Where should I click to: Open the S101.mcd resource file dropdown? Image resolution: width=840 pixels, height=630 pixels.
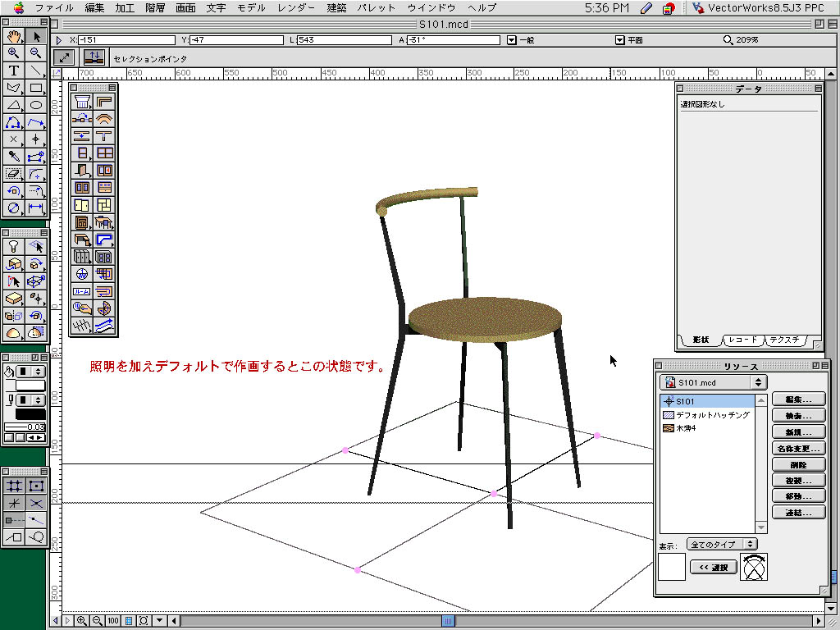point(713,382)
